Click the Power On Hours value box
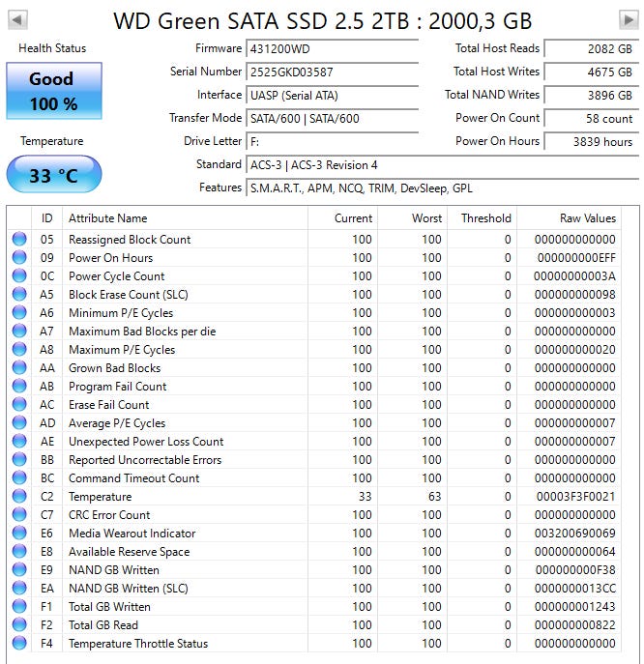The height and width of the screenshot is (664, 644). coord(592,141)
